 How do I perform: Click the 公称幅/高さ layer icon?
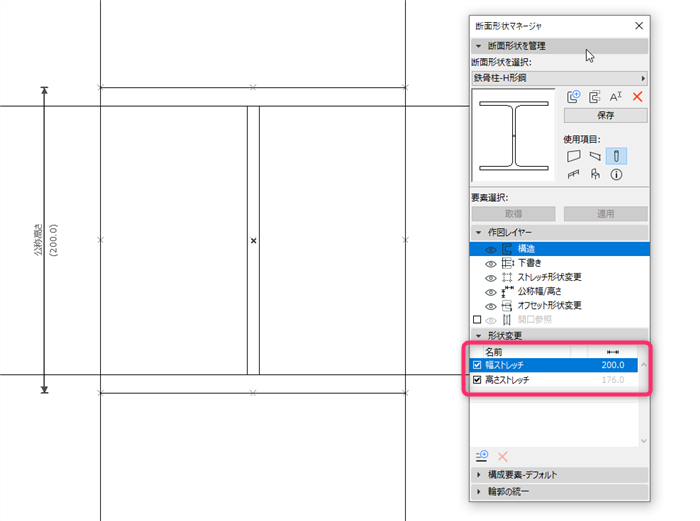pos(508,292)
